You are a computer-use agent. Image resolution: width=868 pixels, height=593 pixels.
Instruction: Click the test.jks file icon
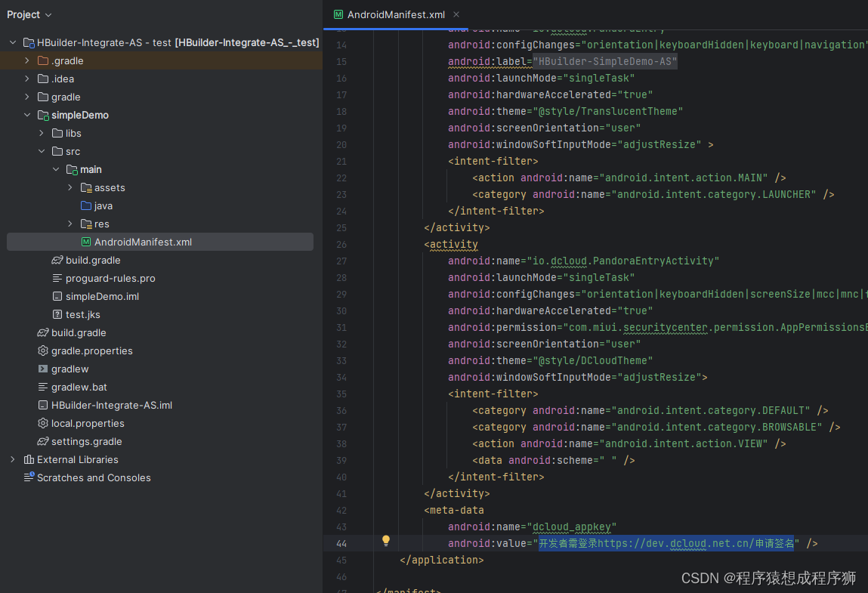pos(57,314)
